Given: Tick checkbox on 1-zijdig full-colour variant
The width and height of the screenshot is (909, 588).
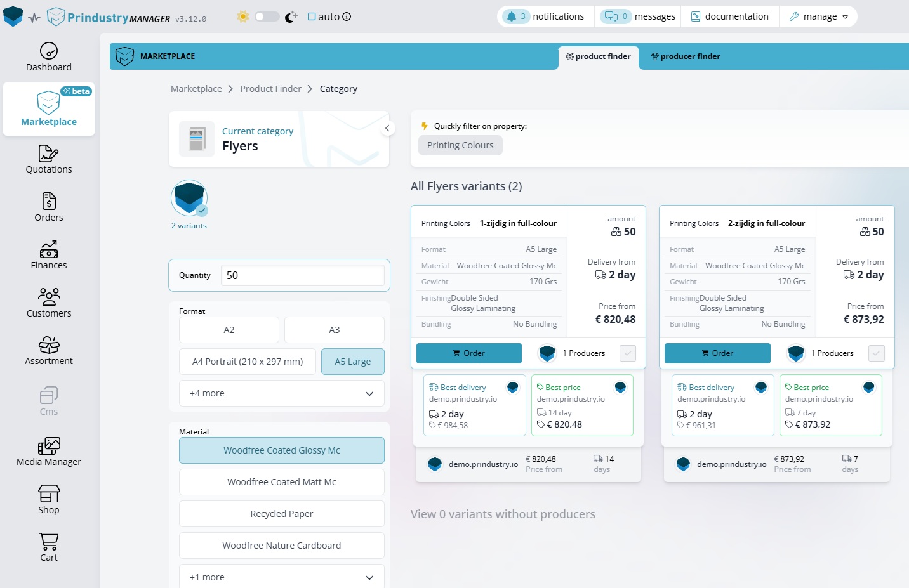Looking at the screenshot, I should point(627,353).
